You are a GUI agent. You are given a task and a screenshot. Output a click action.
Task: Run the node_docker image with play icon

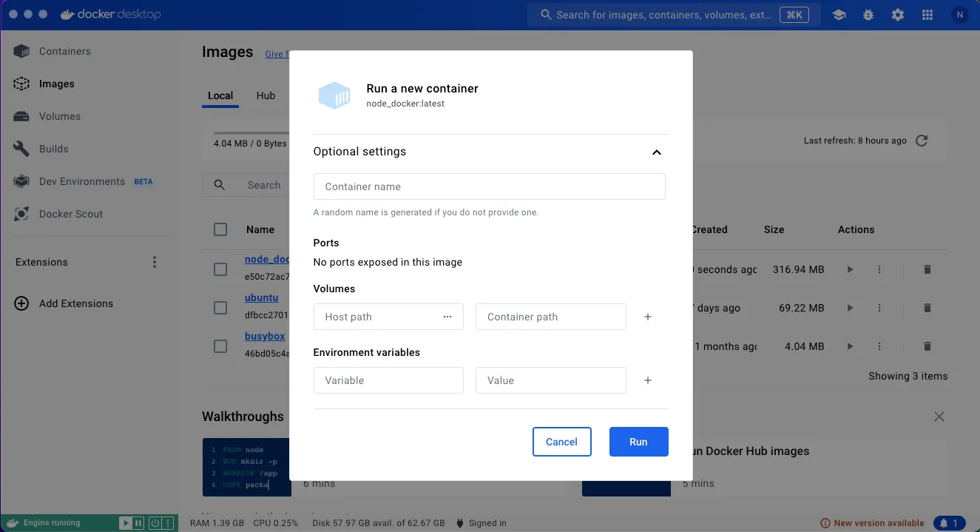850,269
